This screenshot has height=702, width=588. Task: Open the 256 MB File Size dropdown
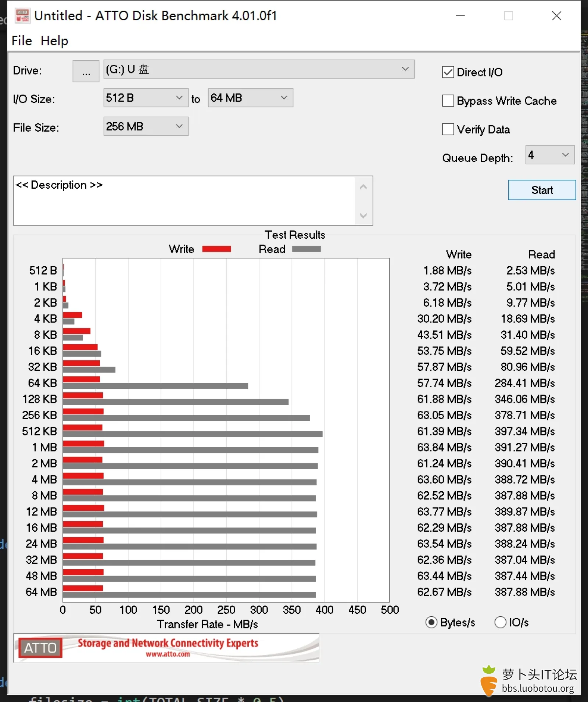click(146, 126)
